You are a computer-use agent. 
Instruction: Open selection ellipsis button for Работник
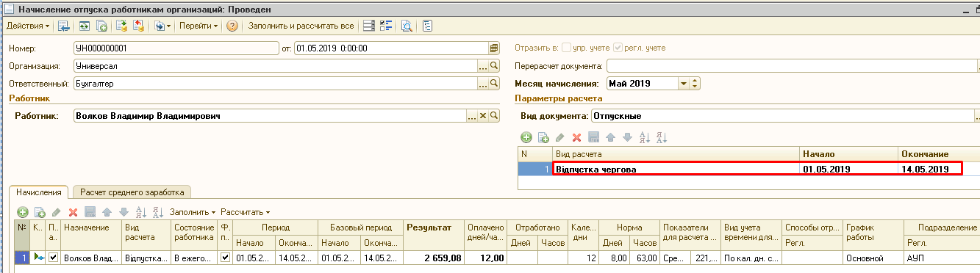click(x=473, y=116)
